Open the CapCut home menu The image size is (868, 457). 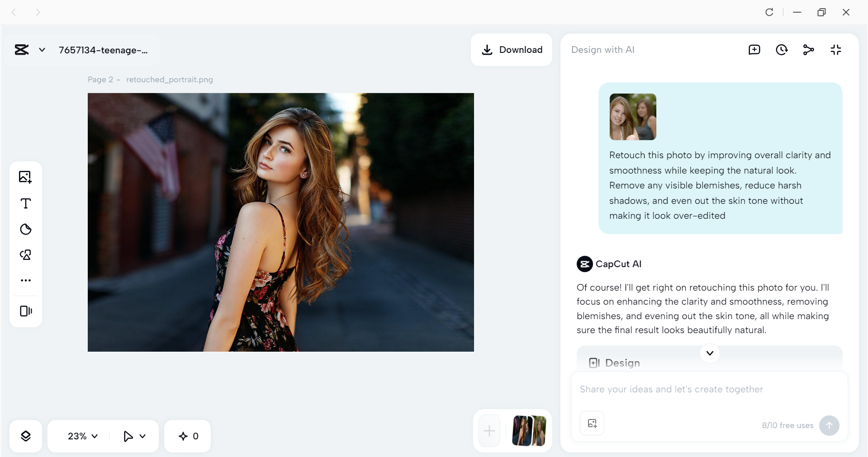tap(21, 50)
